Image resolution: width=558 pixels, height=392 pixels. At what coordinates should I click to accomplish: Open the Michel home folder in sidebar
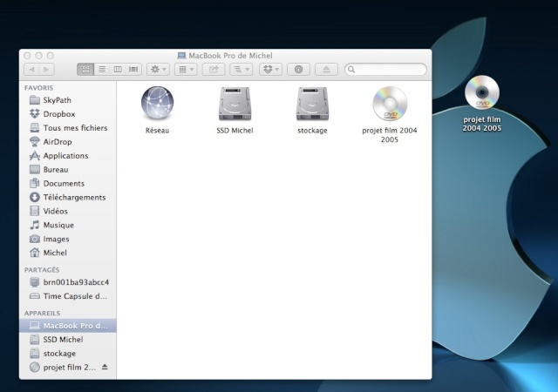click(68, 253)
